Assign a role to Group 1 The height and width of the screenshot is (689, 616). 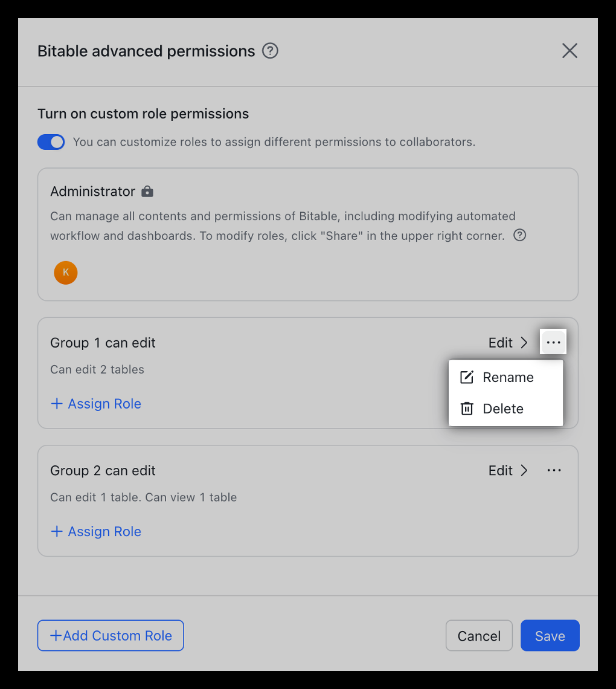click(96, 404)
